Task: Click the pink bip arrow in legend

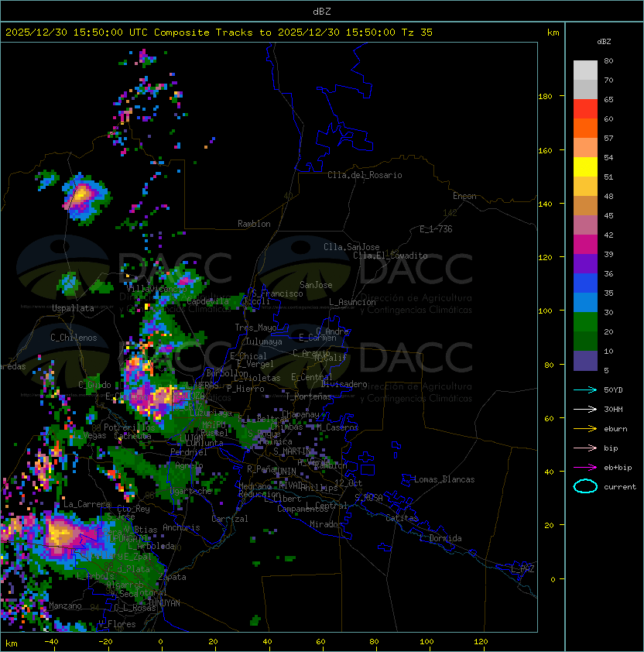Action: [585, 448]
